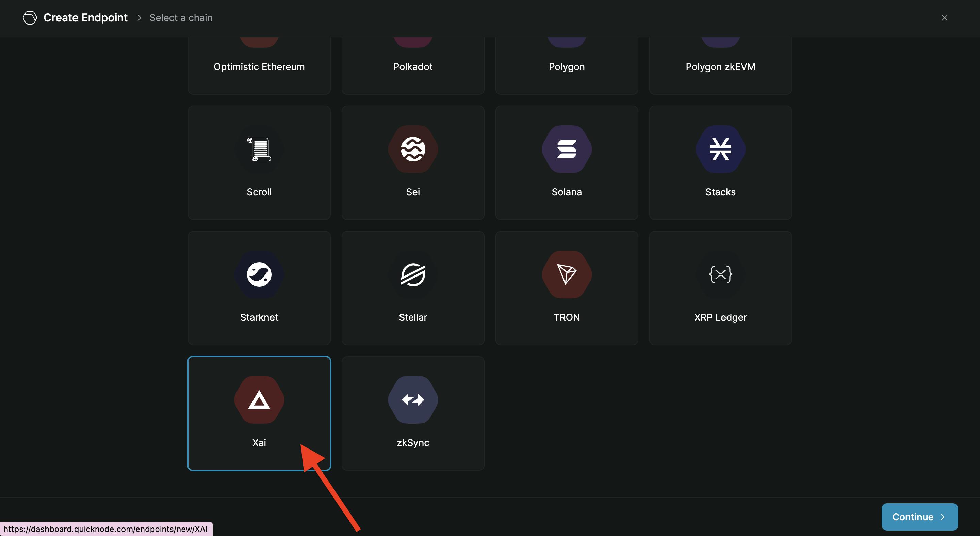Click the 'Select a chain' breadcrumb
The width and height of the screenshot is (980, 536).
[181, 17]
